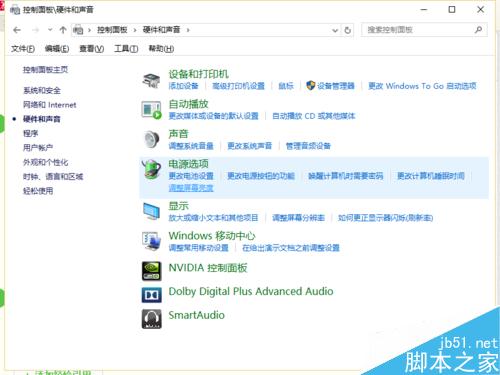Open 网络和 Internet in sidebar

click(50, 105)
